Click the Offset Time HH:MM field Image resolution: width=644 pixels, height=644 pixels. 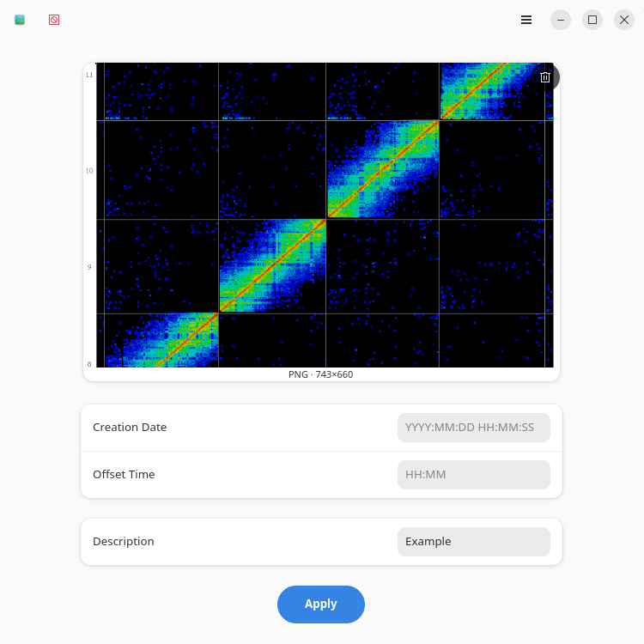(x=473, y=475)
